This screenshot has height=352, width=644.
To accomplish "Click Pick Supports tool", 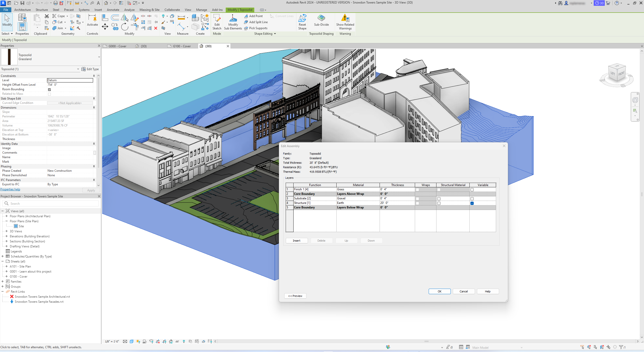I will pyautogui.click(x=256, y=28).
